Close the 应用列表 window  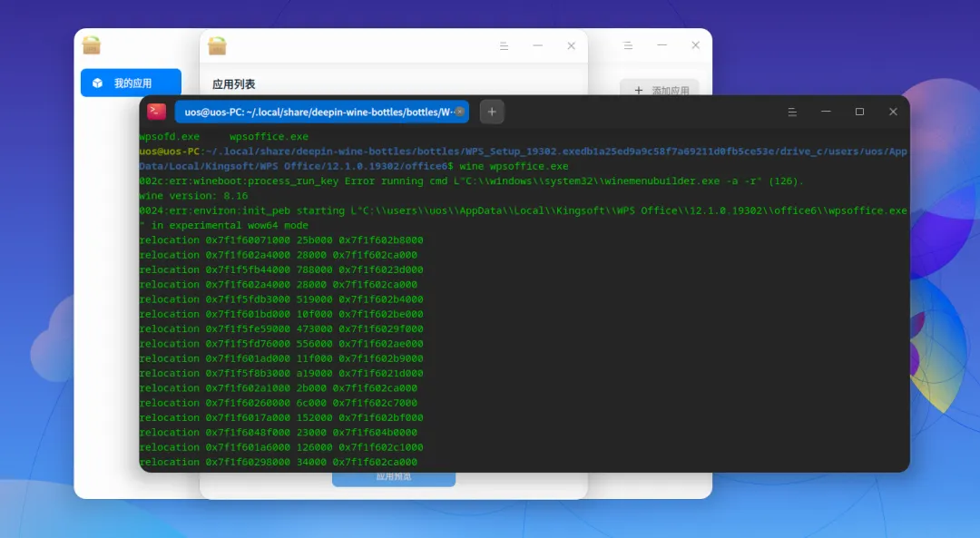coord(572,45)
